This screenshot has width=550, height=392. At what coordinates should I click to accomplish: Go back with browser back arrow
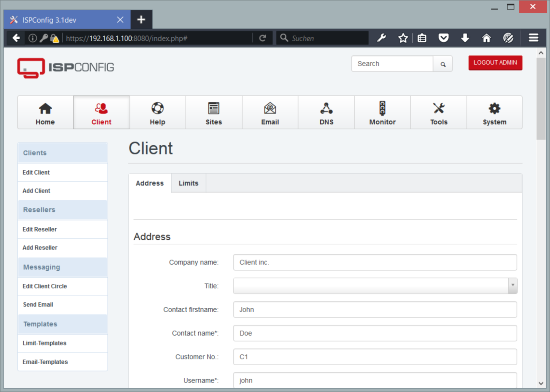click(16, 38)
